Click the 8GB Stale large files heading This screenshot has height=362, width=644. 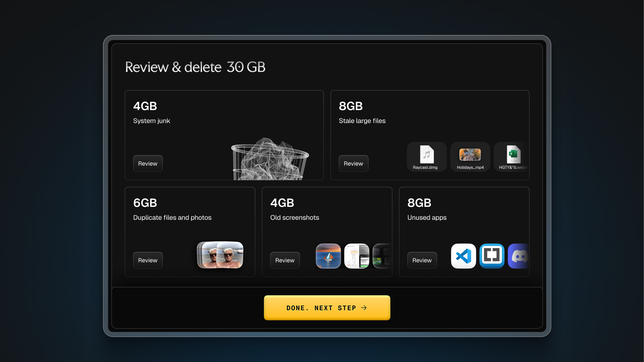[351, 106]
